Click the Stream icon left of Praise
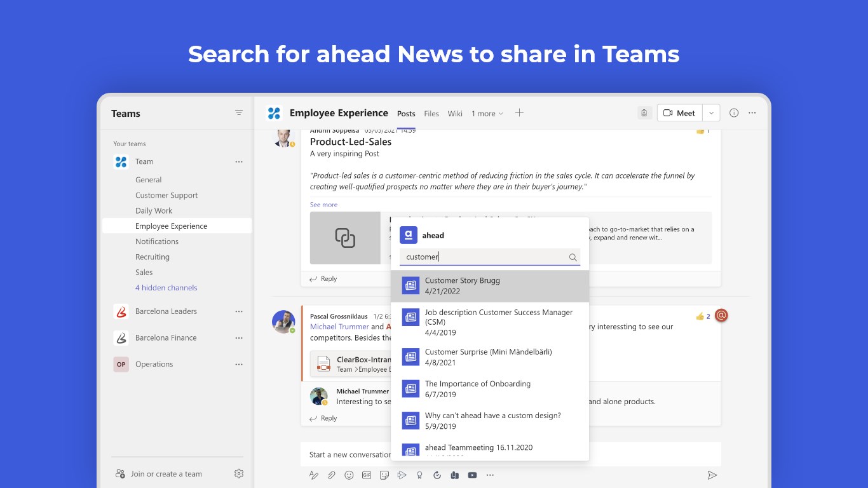This screenshot has height=488, width=868. (x=402, y=475)
